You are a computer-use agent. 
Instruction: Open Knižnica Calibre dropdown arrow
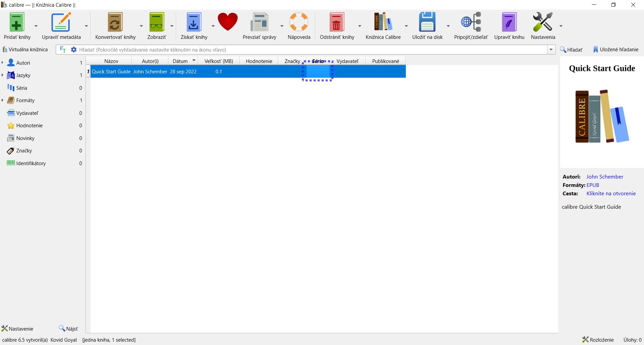pos(406,26)
